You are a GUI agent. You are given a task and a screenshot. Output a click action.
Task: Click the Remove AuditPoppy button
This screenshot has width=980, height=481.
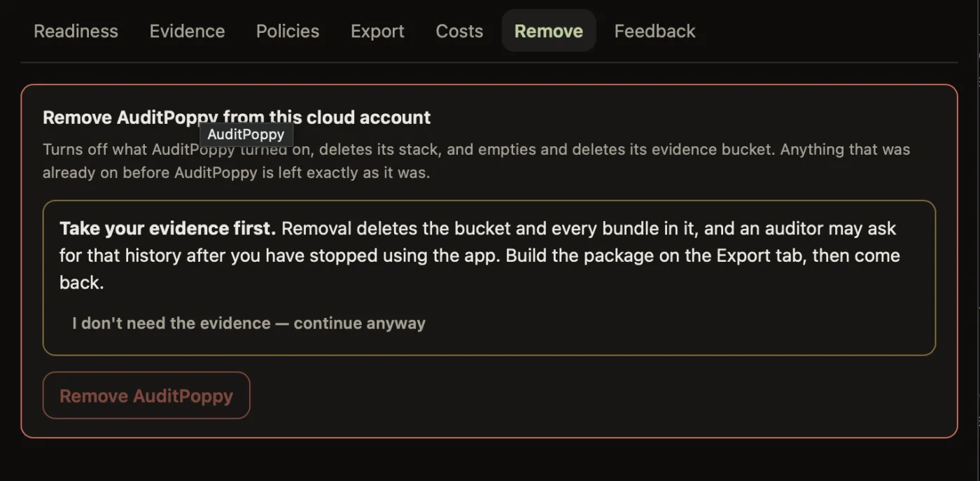tap(146, 396)
